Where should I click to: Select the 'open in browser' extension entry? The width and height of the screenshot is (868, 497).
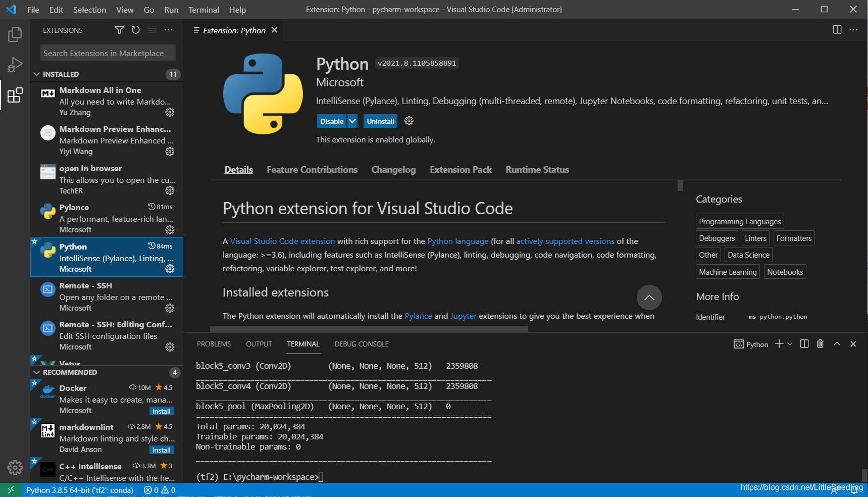point(107,179)
